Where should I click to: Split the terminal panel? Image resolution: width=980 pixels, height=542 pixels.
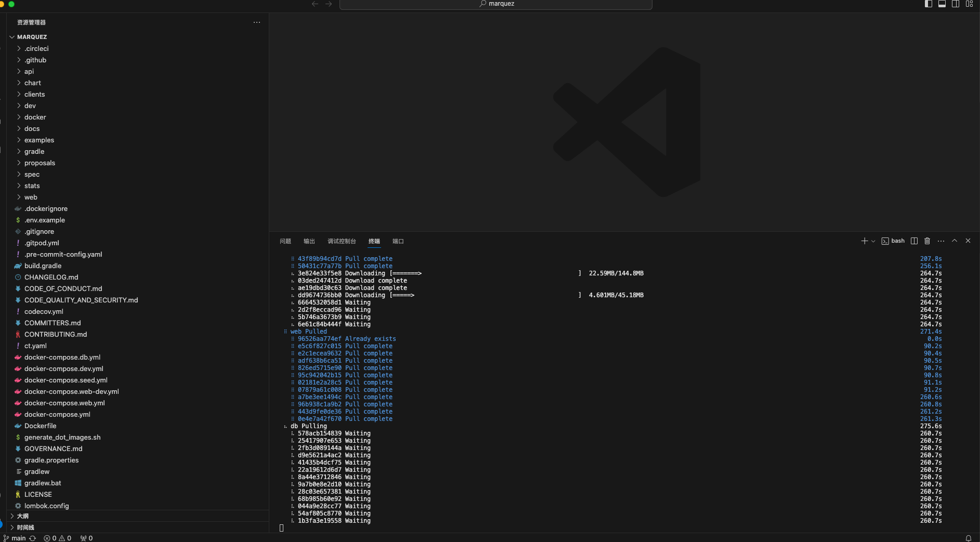914,241
